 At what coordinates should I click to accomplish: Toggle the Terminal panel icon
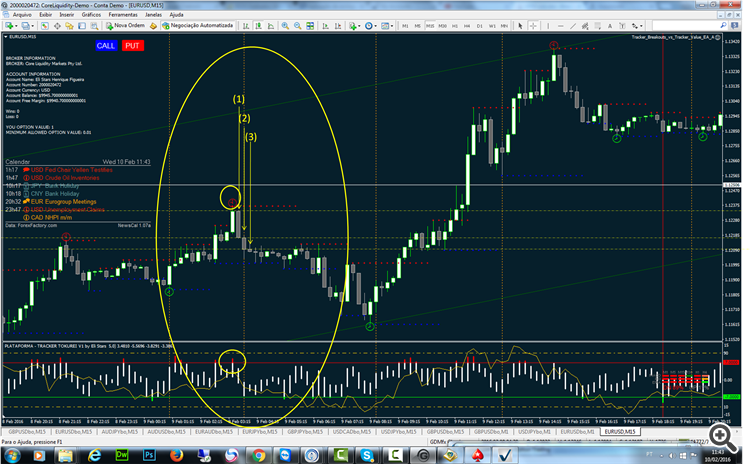[82, 25]
